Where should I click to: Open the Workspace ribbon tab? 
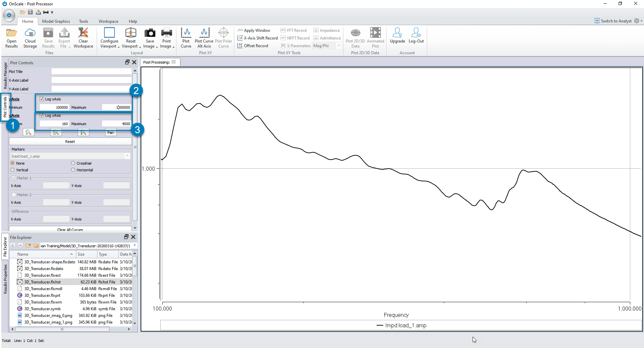tap(108, 21)
